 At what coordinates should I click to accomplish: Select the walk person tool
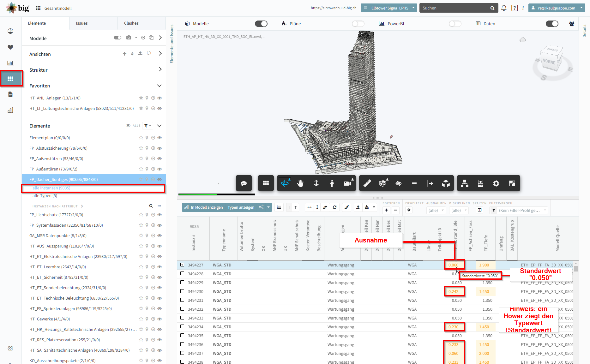point(332,183)
